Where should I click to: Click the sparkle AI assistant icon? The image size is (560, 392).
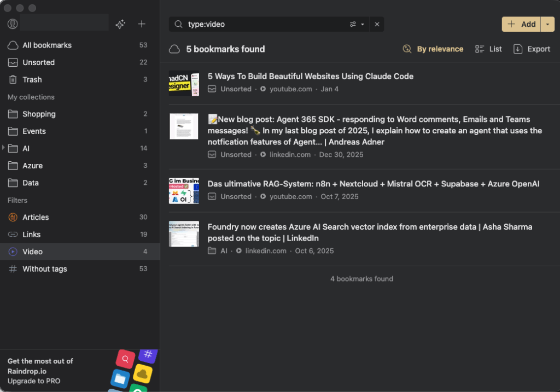(x=120, y=24)
